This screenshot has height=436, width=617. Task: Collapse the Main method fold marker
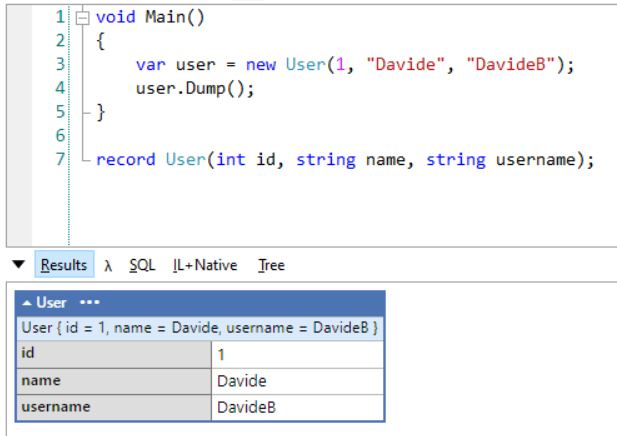82,18
